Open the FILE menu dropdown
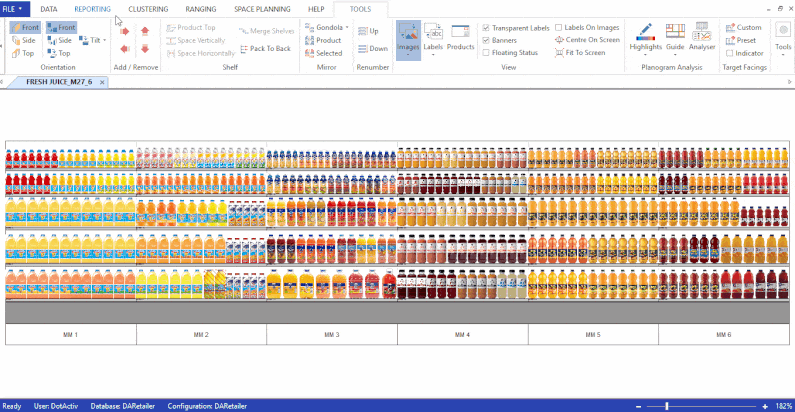 (x=13, y=9)
